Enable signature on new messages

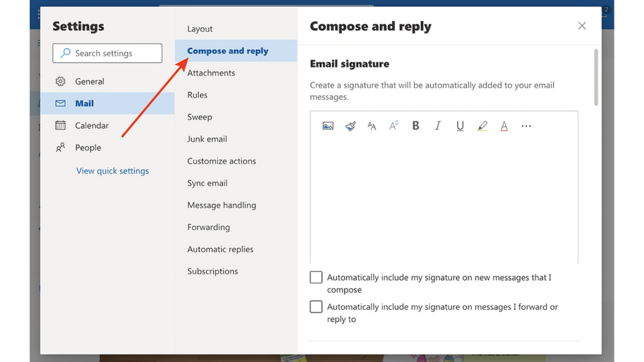[315, 277]
